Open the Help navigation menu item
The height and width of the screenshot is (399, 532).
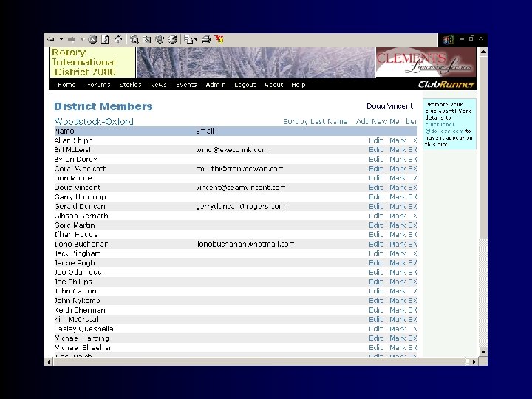point(299,85)
